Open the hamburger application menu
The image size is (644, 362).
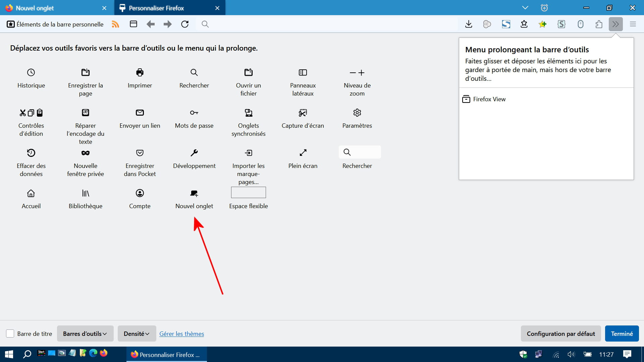pyautogui.click(x=633, y=24)
